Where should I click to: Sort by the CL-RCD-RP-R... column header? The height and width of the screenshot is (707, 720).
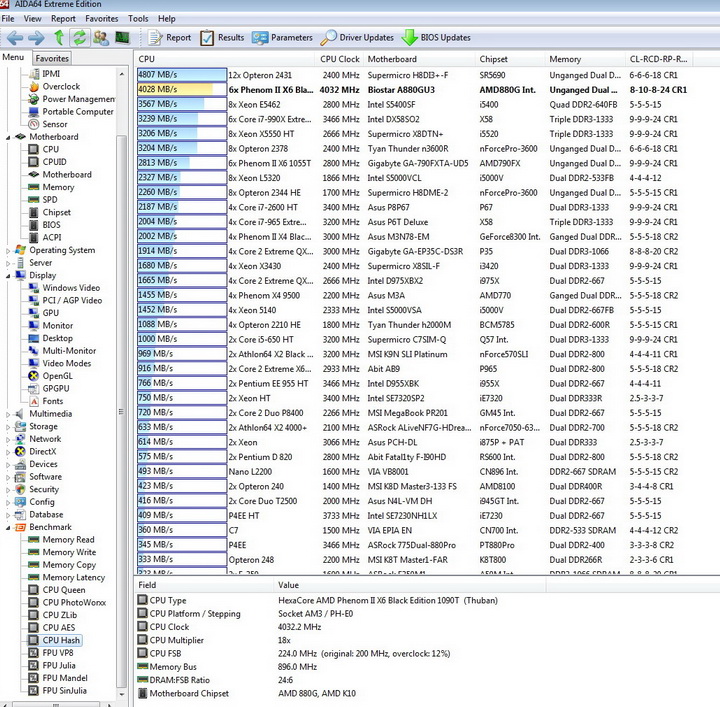click(659, 59)
